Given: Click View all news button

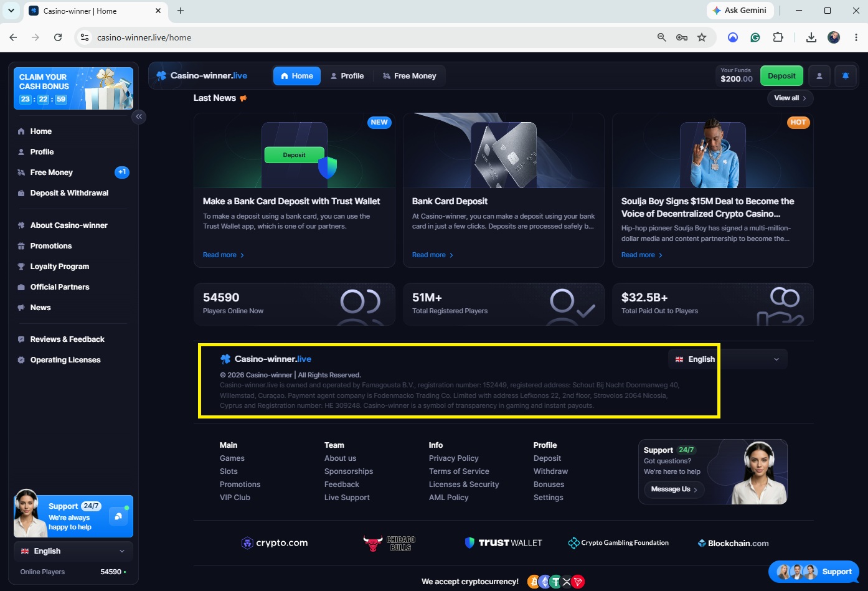Looking at the screenshot, I should (x=790, y=98).
